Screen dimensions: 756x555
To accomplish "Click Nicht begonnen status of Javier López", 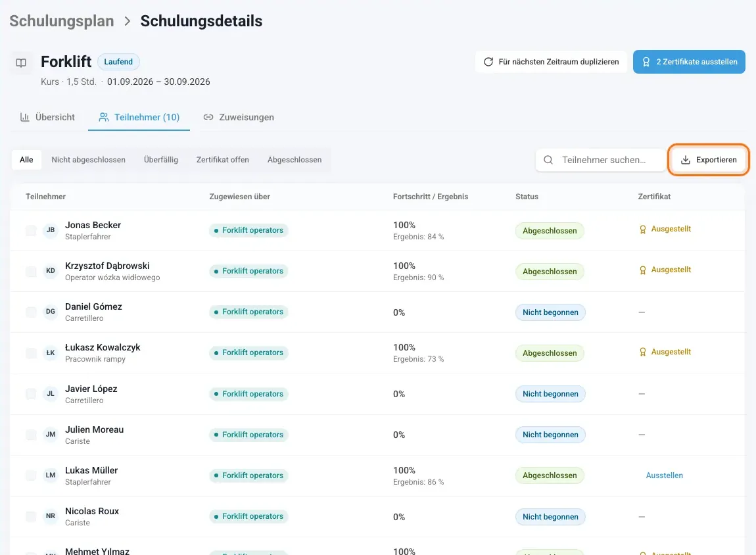I will 551,394.
